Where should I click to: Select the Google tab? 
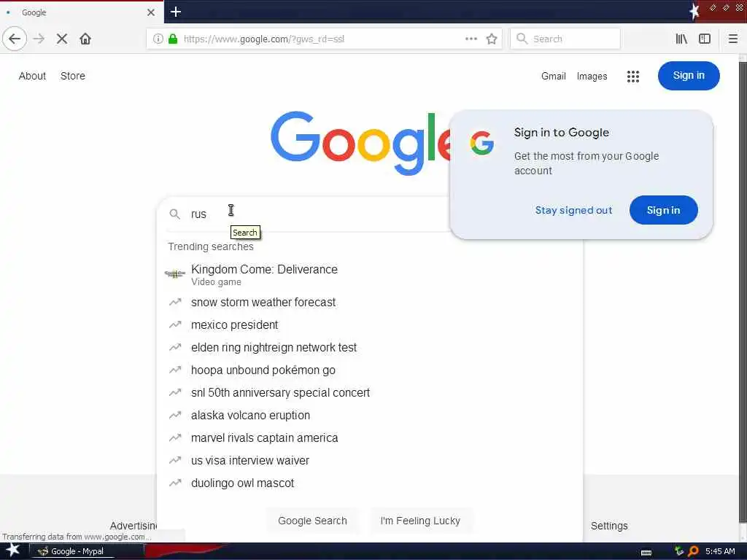coord(81,12)
